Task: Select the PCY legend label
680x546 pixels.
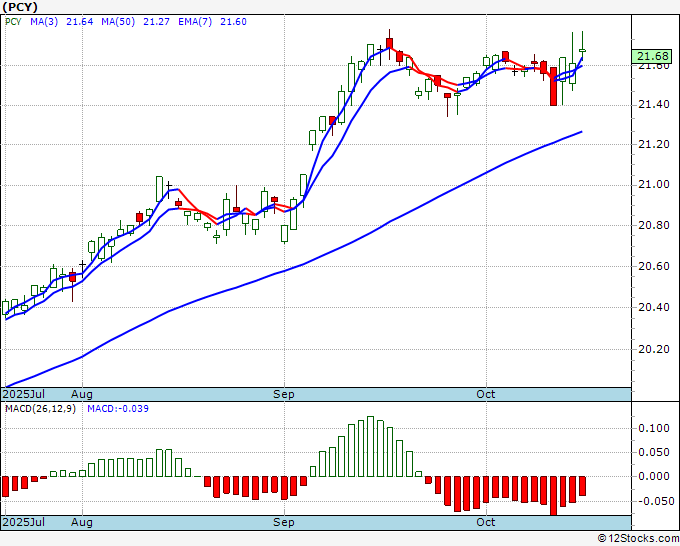Action: 13,22
